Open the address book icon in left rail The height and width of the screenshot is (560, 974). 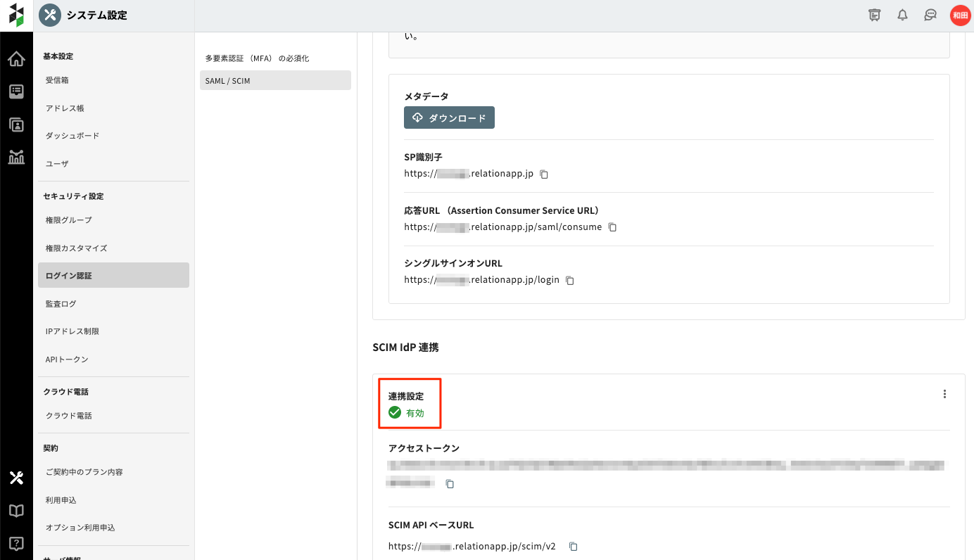pos(16,125)
